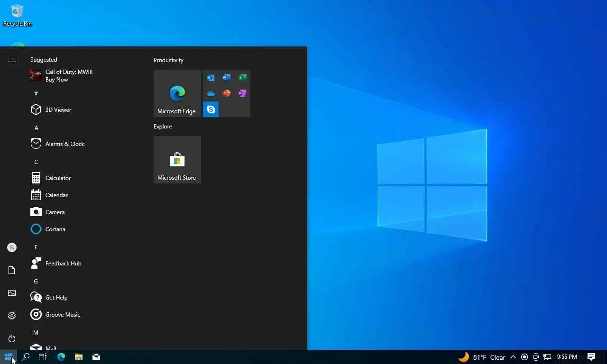Open PowerPoint in Productivity folder tile
Screen dimensions: 607x364
[x=227, y=93]
